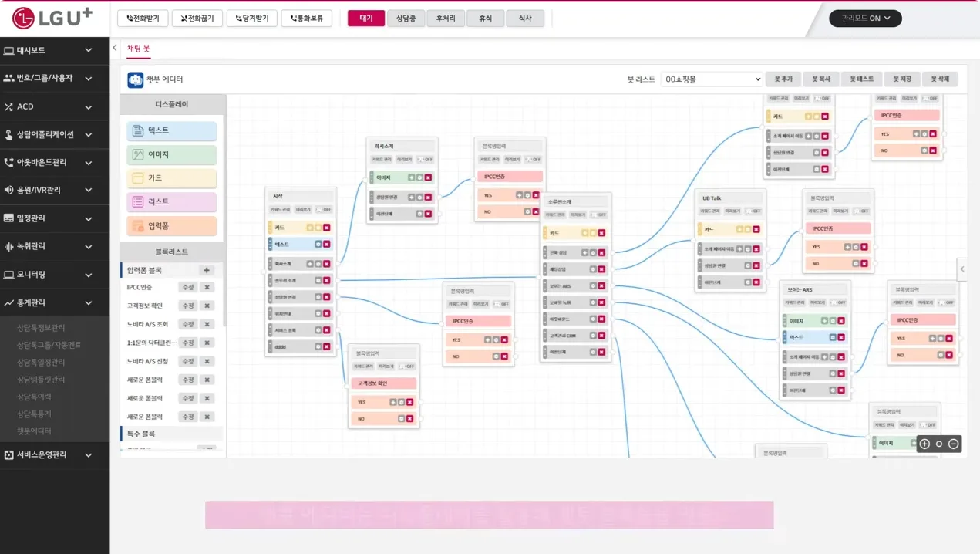980x554 pixels.
Task: Open 상담톡일정관리 submenu item
Action: point(41,363)
